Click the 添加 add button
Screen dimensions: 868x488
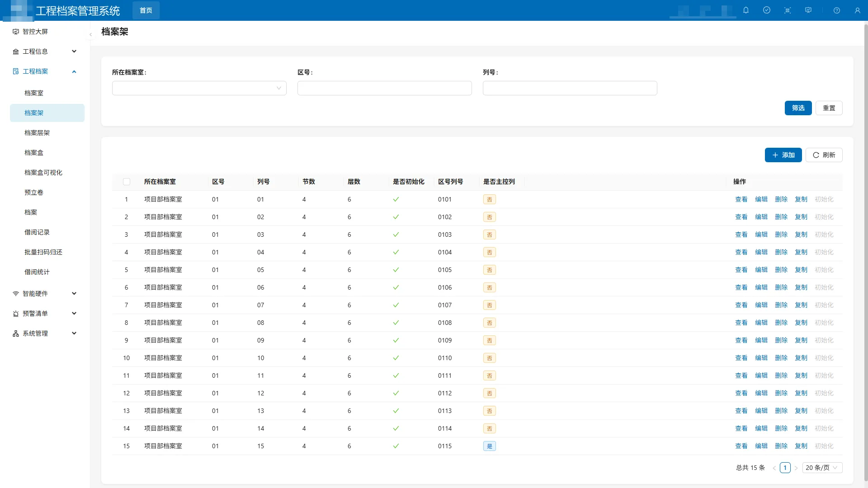pos(783,155)
